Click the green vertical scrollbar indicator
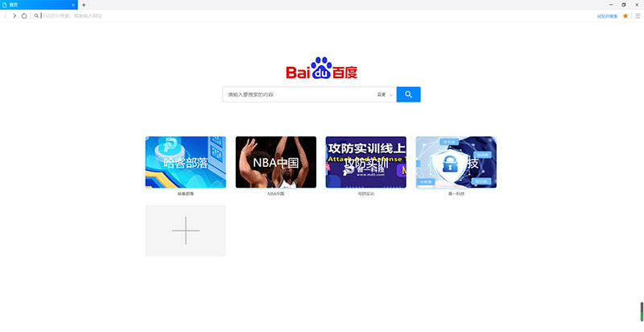Image resolution: width=644 pixels, height=332 pixels. click(x=642, y=312)
